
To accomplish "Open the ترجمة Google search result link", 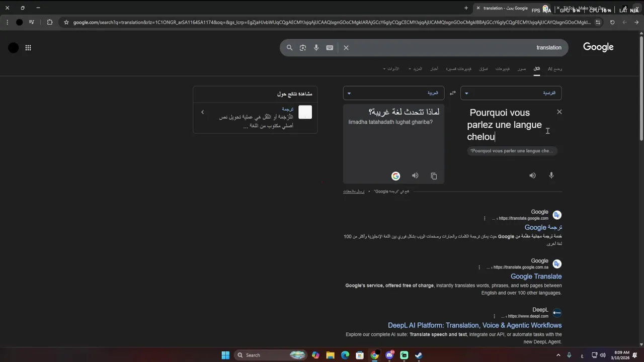I will pos(543,227).
